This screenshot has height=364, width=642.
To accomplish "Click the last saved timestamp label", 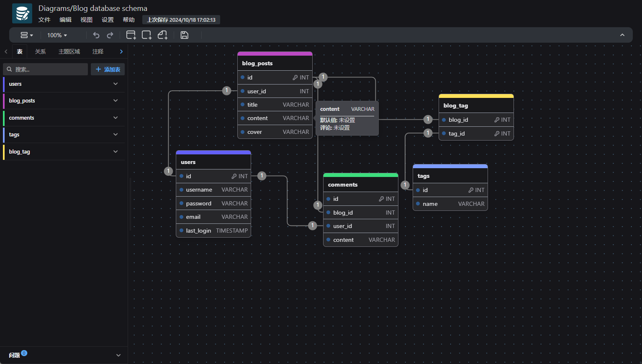I will pyautogui.click(x=181, y=20).
